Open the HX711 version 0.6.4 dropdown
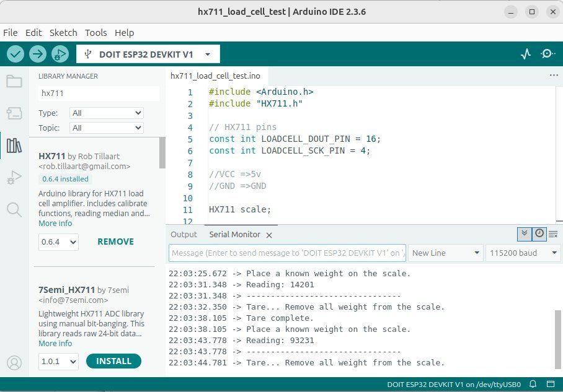The image size is (563, 392). coord(58,242)
